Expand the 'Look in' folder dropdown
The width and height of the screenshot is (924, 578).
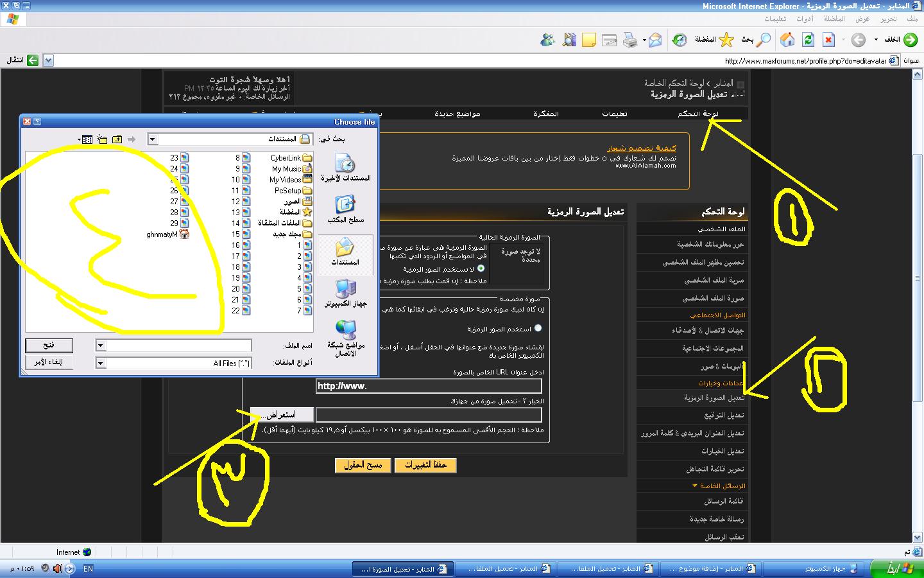(152, 139)
